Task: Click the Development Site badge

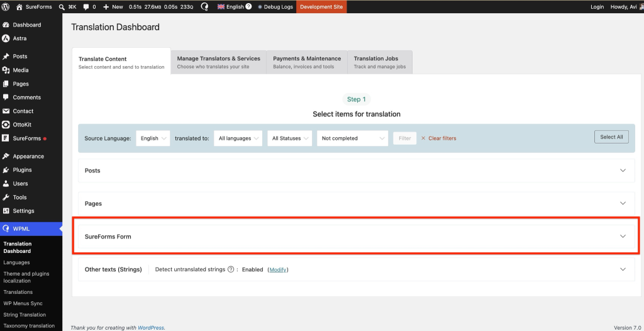Action: 321,6
